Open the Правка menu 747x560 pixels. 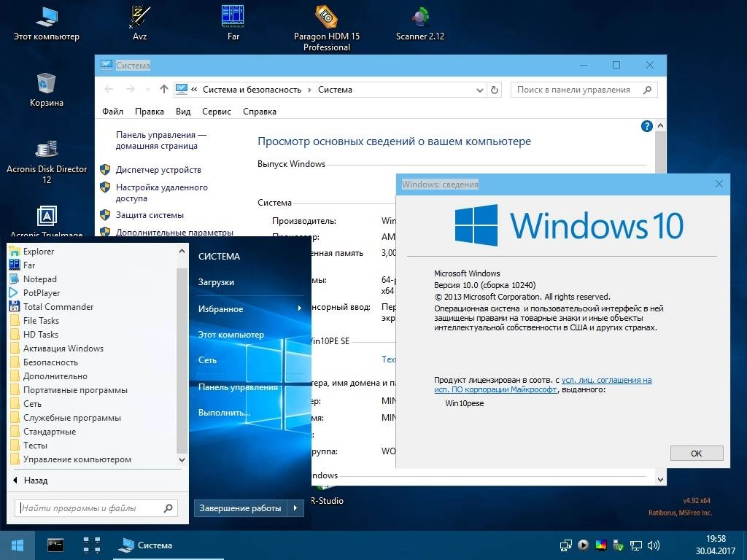click(x=149, y=112)
